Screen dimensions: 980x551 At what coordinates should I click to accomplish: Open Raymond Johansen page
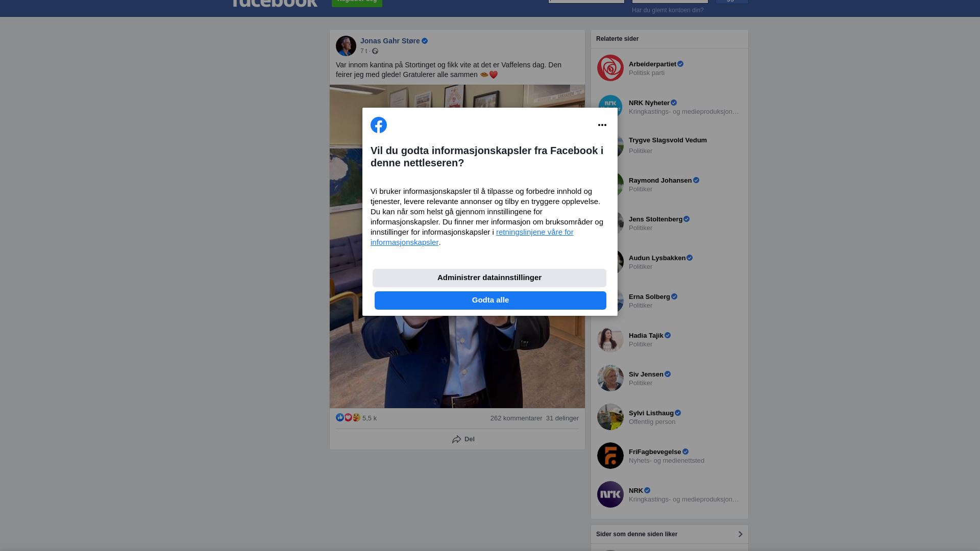(x=660, y=181)
